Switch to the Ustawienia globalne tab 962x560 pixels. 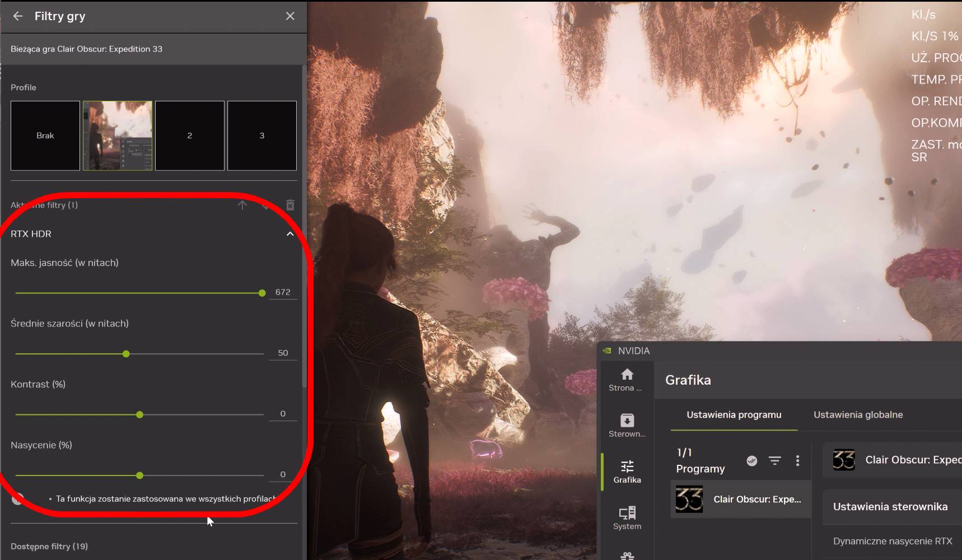pos(858,414)
